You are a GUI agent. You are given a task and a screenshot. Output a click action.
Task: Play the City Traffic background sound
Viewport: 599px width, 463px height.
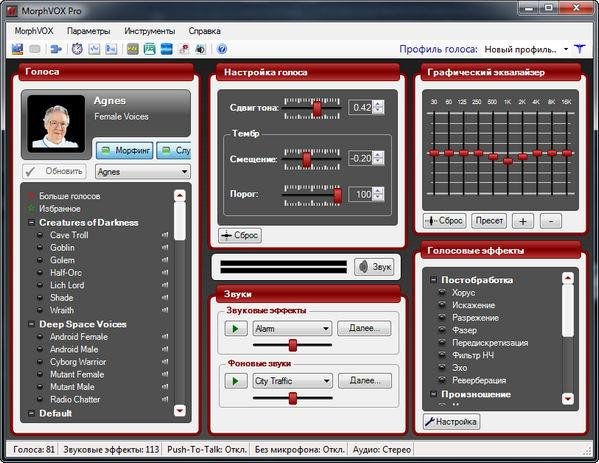pos(235,381)
